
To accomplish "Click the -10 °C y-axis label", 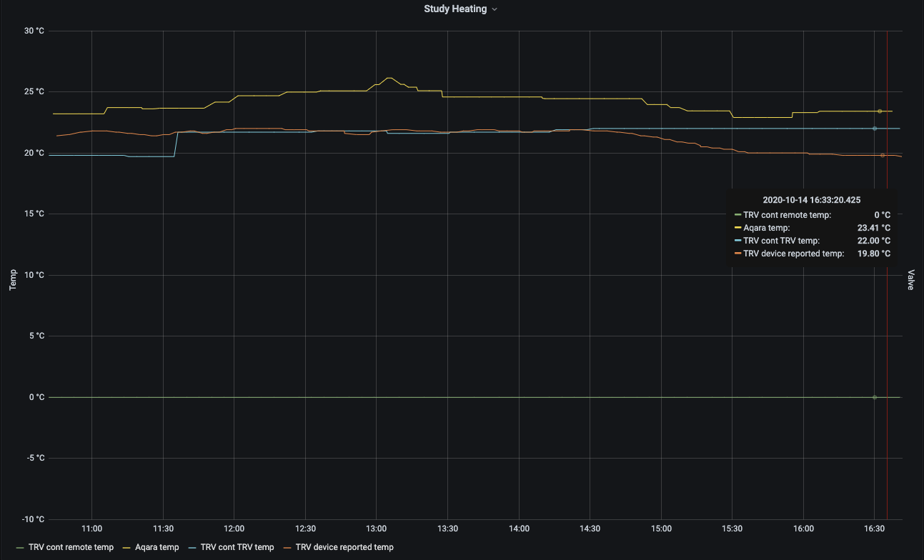I will (33, 519).
